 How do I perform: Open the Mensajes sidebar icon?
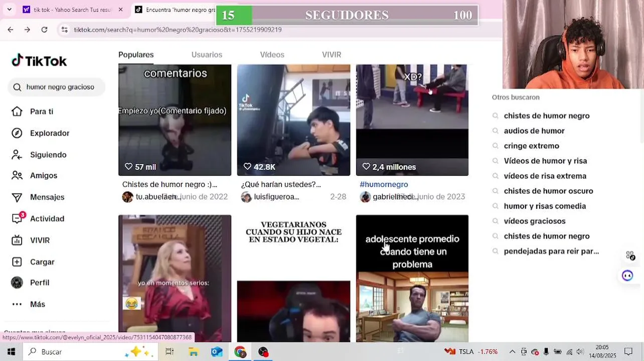click(x=17, y=197)
